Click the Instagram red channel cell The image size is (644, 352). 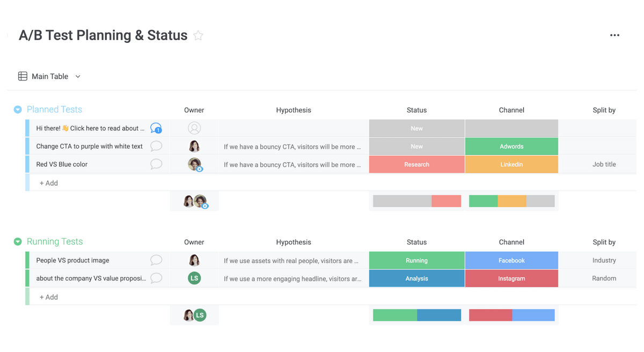(x=511, y=278)
